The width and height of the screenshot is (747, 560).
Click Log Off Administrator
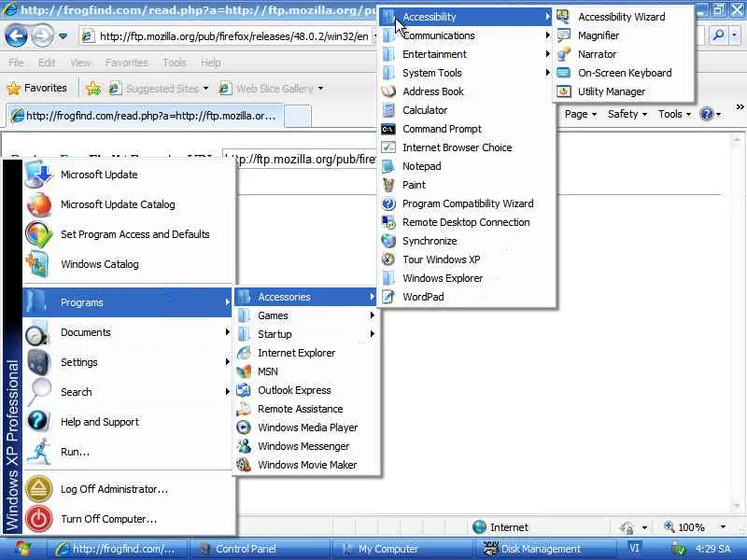click(x=128, y=489)
